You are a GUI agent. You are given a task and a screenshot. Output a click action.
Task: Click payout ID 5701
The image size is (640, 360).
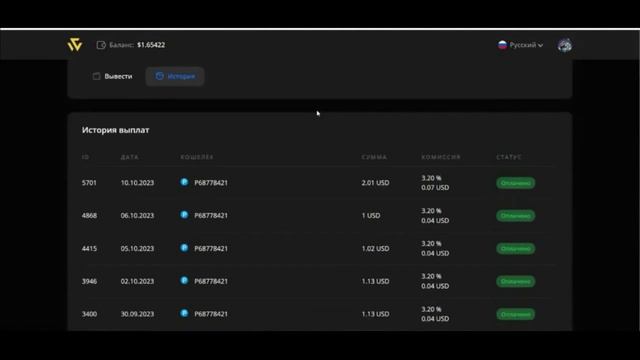[89, 183]
